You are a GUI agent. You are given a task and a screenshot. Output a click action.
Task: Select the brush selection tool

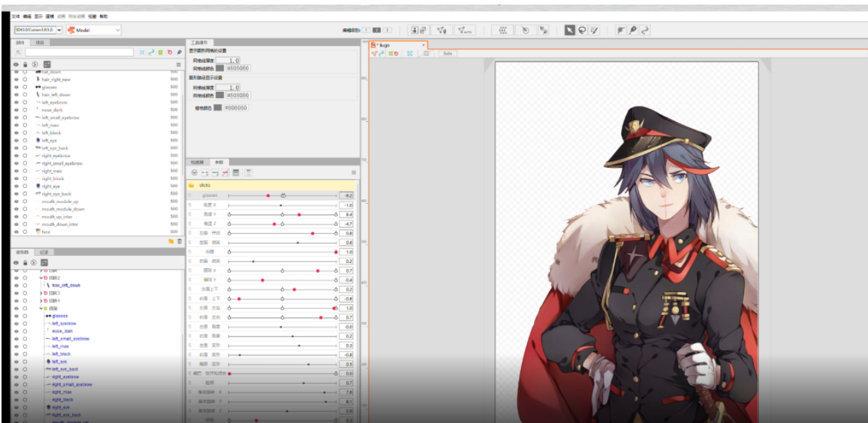click(594, 30)
